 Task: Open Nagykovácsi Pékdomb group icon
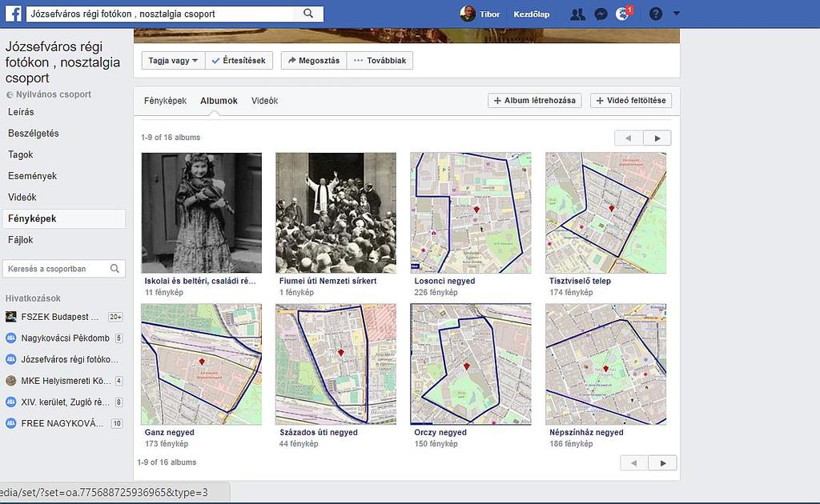point(10,338)
